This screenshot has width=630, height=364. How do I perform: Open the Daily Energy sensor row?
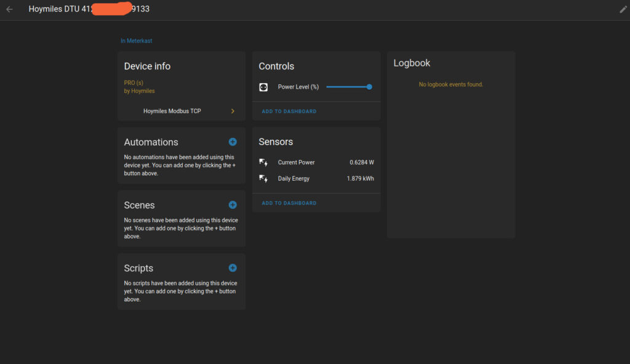(294, 178)
